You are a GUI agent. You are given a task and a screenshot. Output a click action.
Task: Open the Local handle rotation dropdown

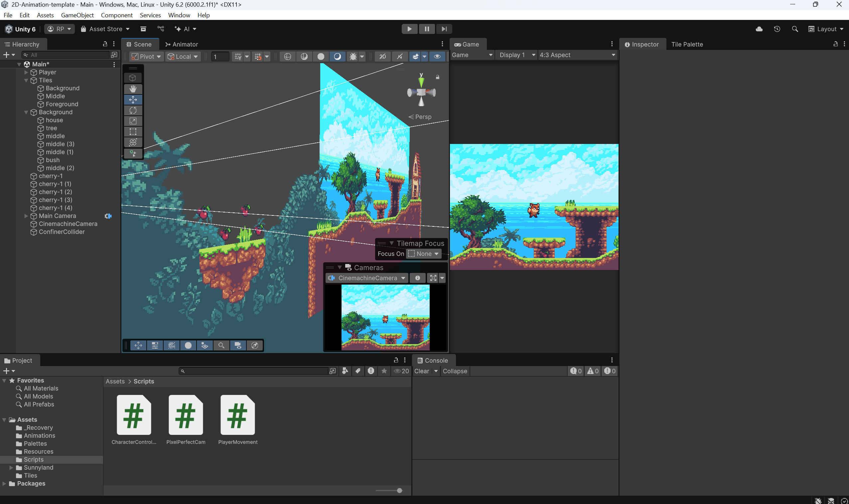[183, 57]
